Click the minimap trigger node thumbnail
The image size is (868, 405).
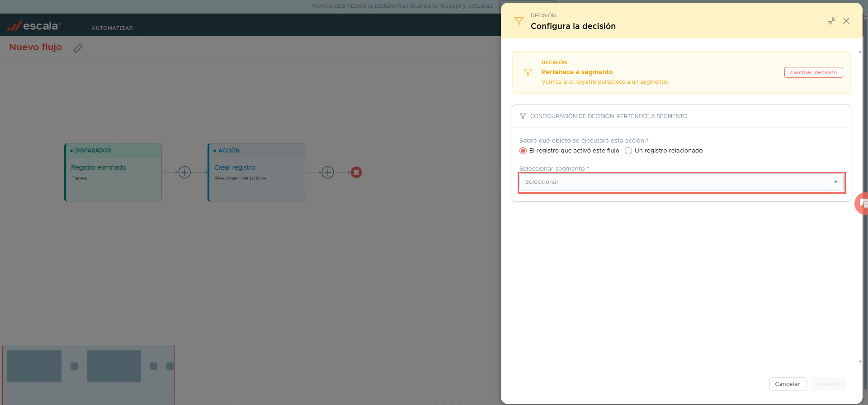point(34,366)
